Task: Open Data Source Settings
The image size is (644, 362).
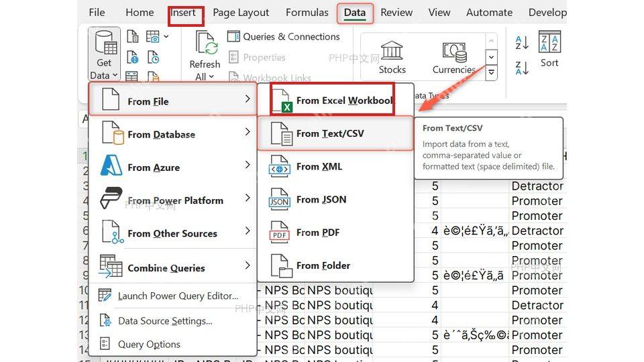Action: pyautogui.click(x=173, y=320)
